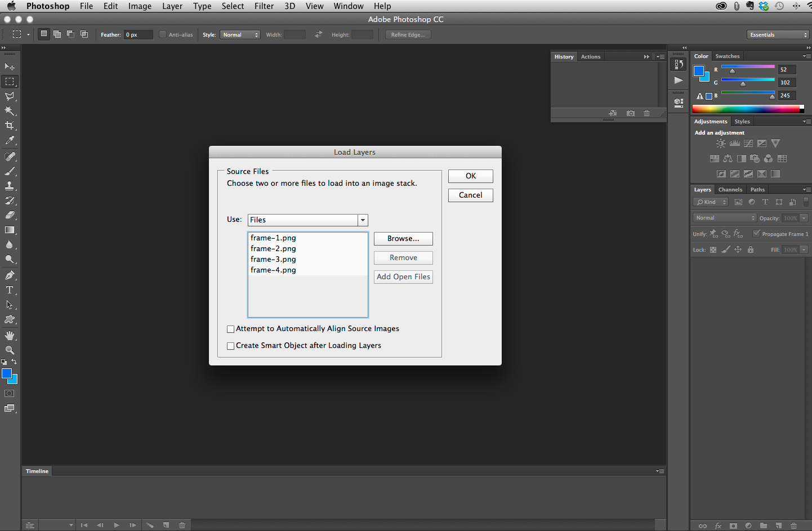Toggle Anti-alias checkbox in options bar
Screen dimensions: 812x531
point(163,34)
